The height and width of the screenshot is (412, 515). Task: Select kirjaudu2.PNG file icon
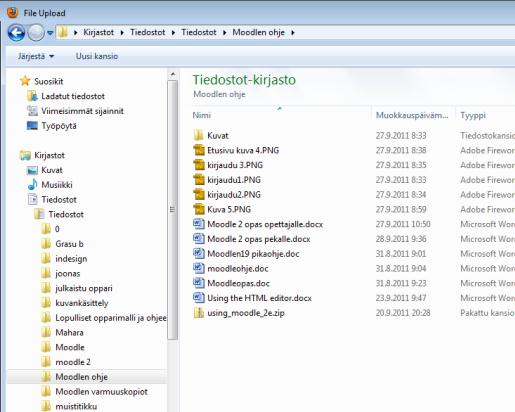pos(199,194)
